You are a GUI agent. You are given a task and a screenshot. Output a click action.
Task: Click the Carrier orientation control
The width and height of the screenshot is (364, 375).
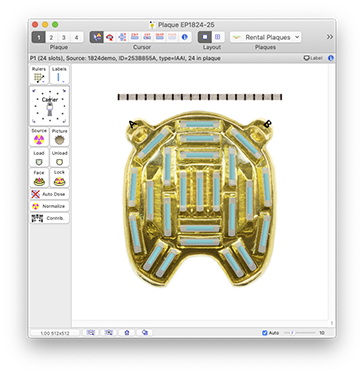click(x=50, y=106)
